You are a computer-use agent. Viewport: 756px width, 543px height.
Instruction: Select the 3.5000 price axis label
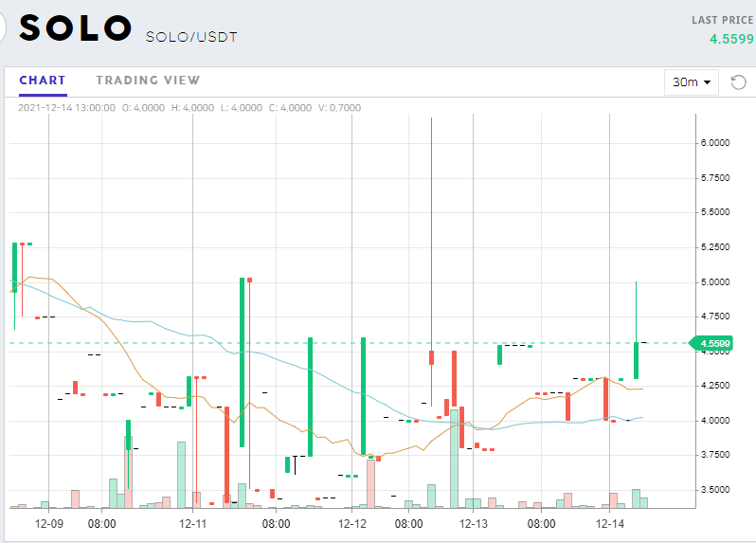(x=715, y=490)
